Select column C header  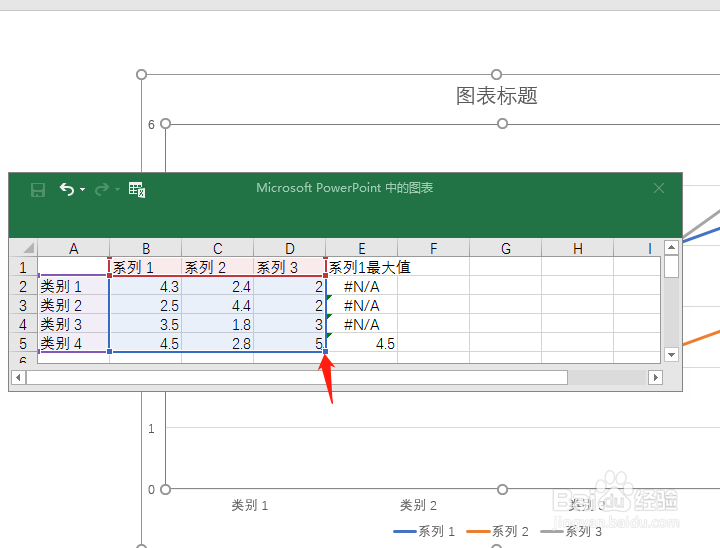(218, 249)
